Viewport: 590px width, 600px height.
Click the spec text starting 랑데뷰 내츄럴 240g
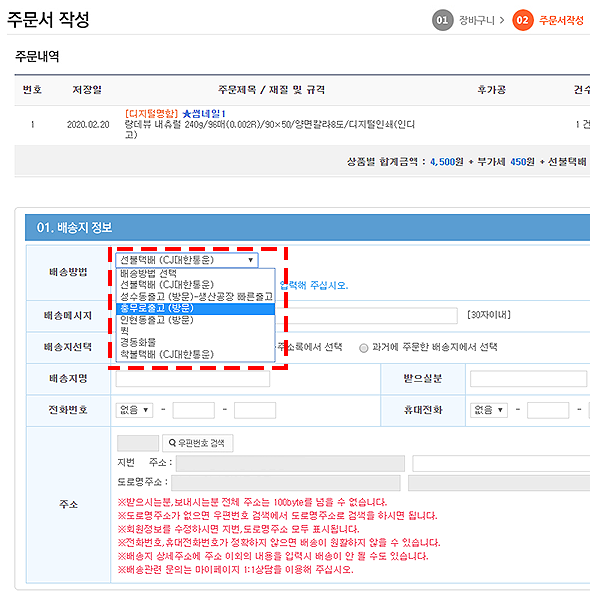click(270, 129)
